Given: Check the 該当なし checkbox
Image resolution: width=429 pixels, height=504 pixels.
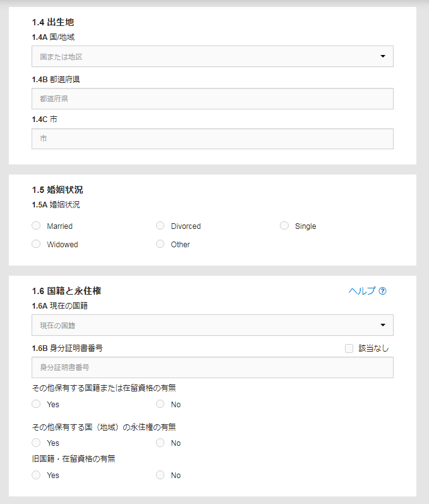Looking at the screenshot, I should [349, 348].
